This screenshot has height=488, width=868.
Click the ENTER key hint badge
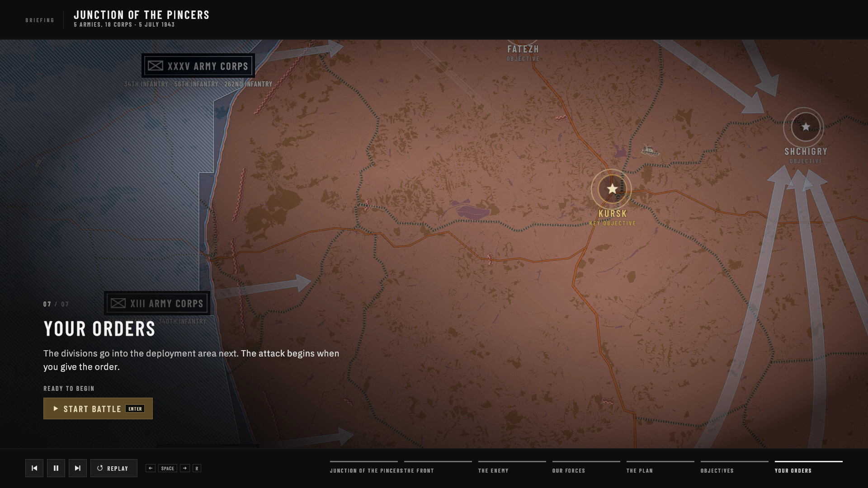point(135,409)
